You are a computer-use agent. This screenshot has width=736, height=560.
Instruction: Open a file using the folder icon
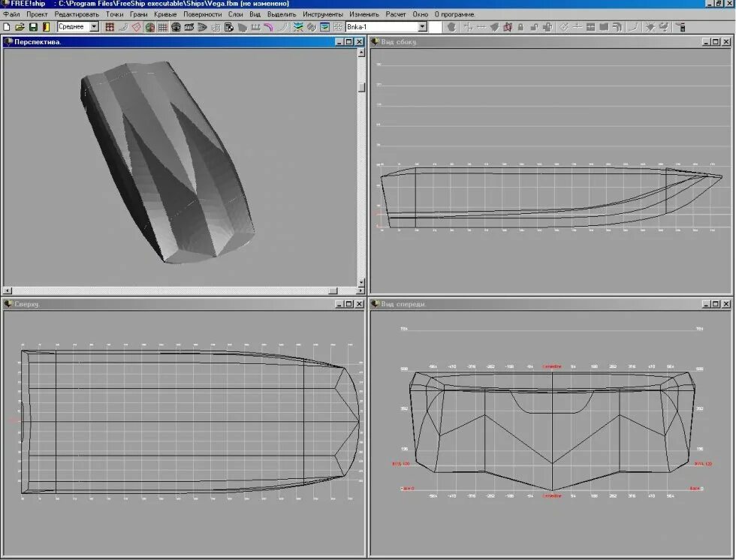click(x=20, y=27)
